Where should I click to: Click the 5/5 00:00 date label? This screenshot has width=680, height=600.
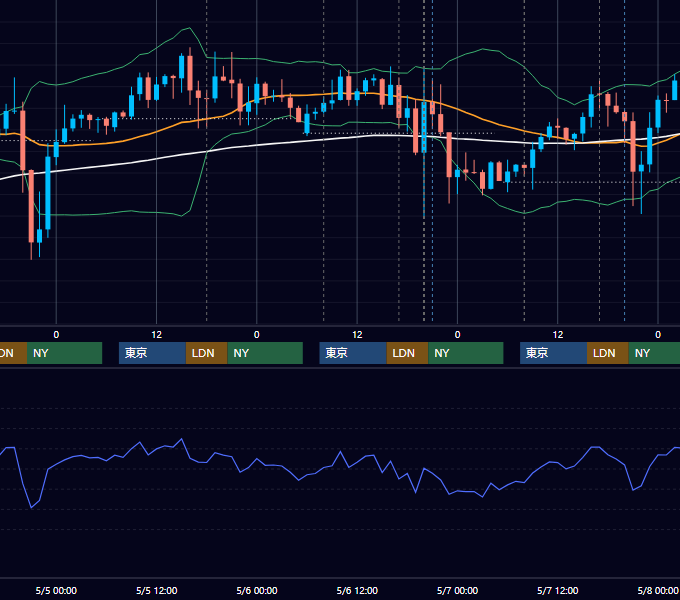click(x=56, y=590)
